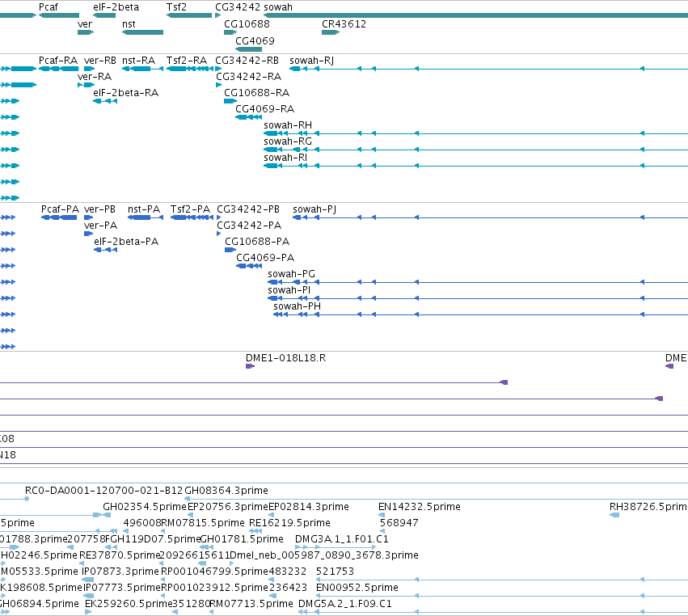Image resolution: width=688 pixels, height=616 pixels.
Task: Select the CG10688-RA transcript label
Action: click(x=256, y=93)
